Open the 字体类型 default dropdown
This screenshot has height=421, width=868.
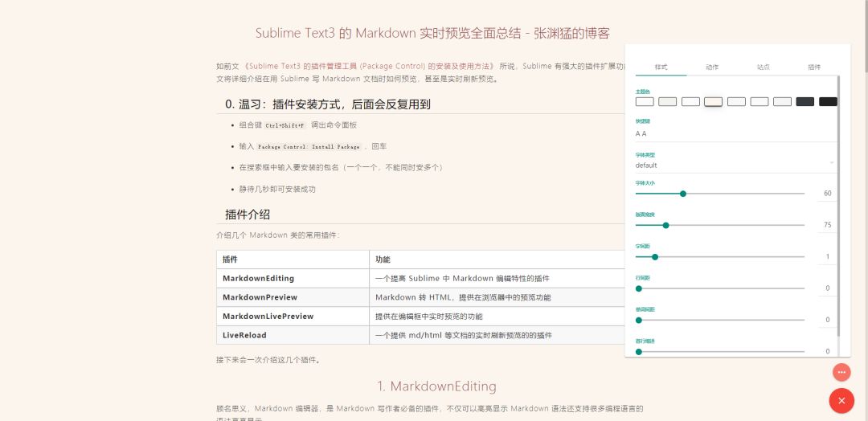tap(735, 165)
